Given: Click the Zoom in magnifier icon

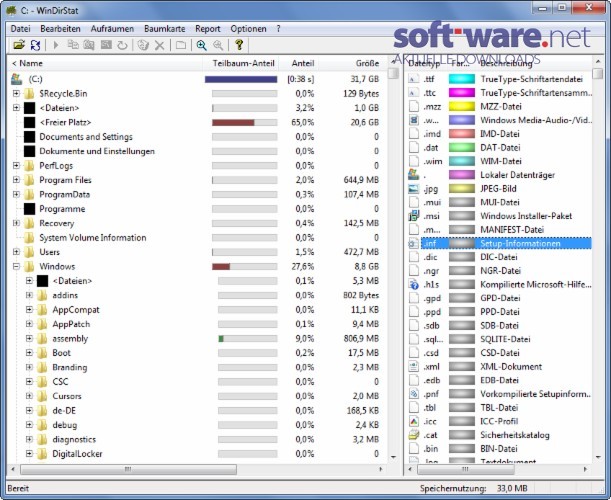Looking at the screenshot, I should [x=201, y=45].
